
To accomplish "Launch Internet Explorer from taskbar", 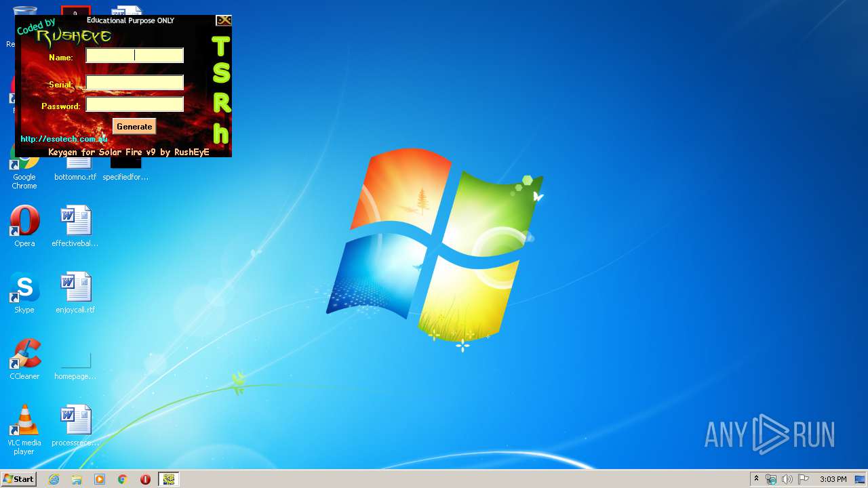I will [54, 479].
